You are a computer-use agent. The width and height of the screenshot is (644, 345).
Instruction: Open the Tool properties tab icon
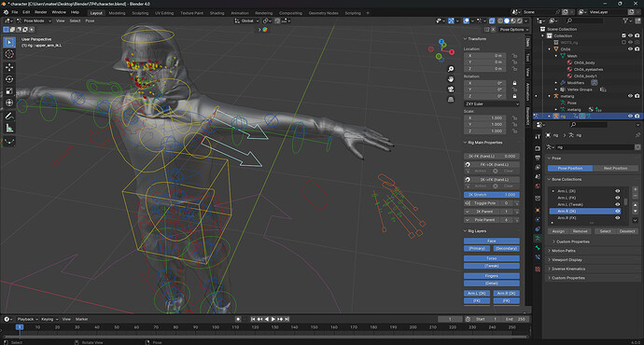point(538,137)
